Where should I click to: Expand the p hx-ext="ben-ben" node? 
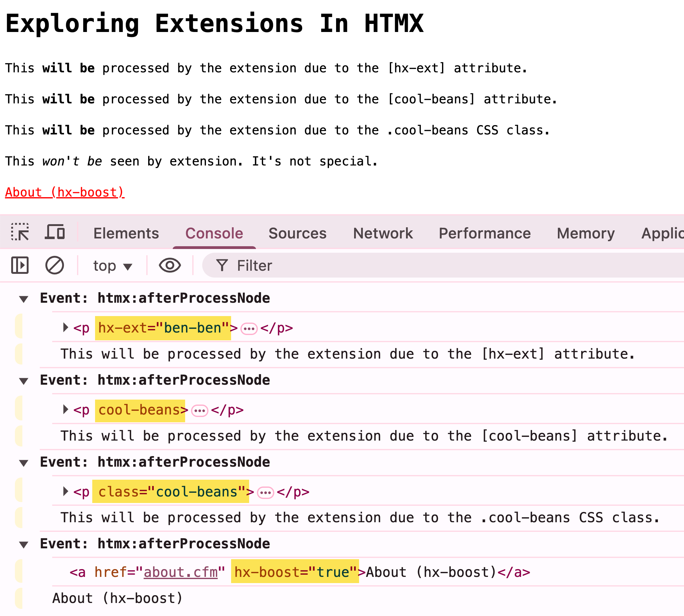pos(66,327)
